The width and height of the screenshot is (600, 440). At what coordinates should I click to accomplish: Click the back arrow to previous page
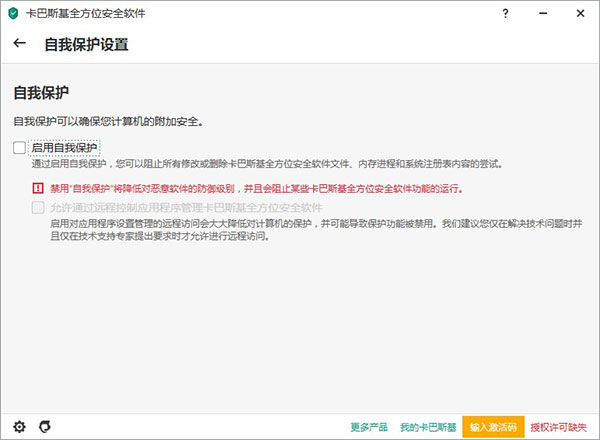click(x=20, y=44)
